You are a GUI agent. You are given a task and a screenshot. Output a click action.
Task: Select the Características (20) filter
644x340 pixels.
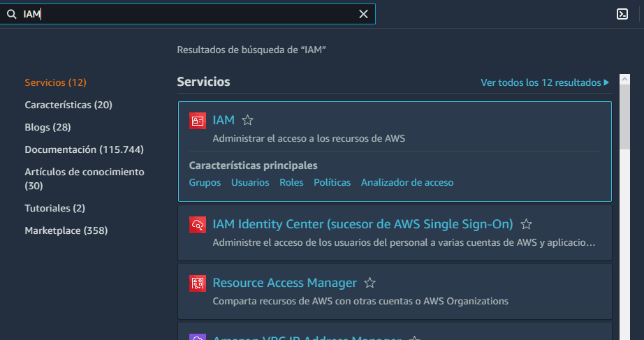tap(68, 105)
